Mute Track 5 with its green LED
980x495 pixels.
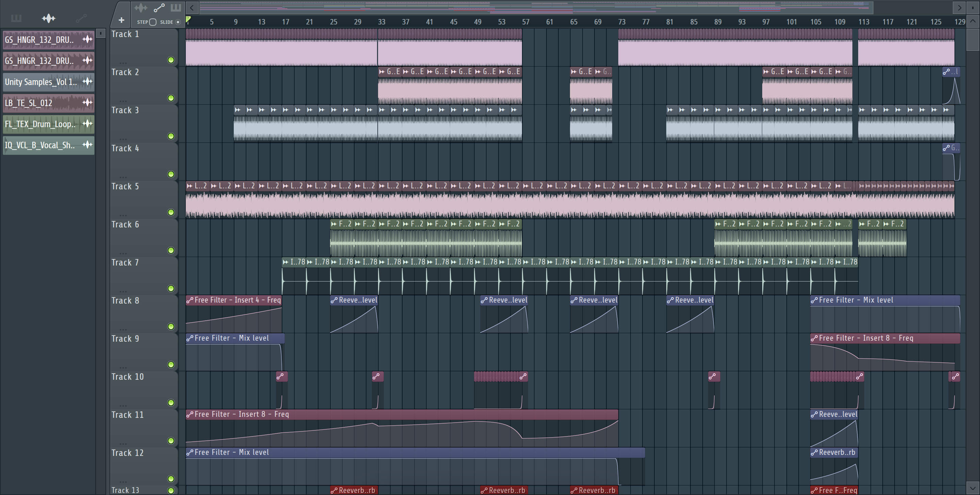[x=171, y=212]
